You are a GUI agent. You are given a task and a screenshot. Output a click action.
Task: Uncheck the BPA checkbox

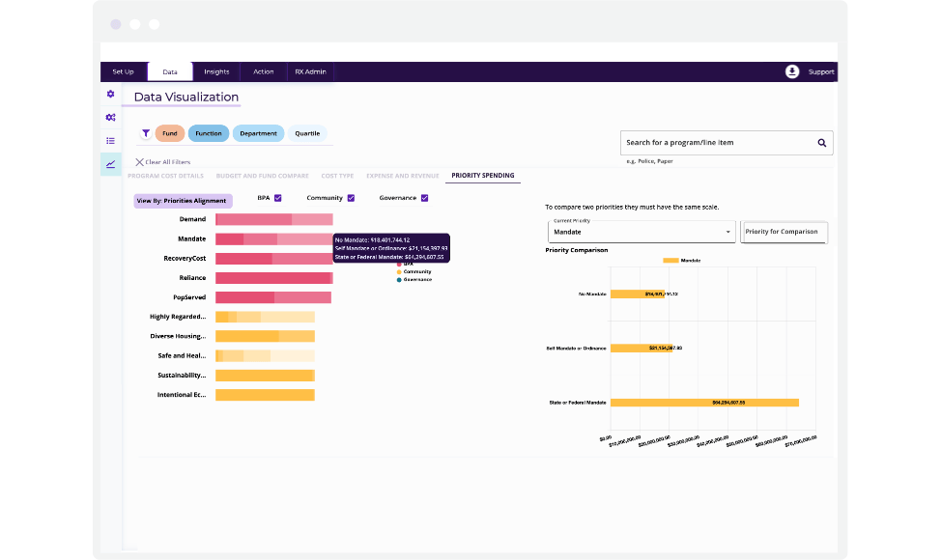pyautogui.click(x=278, y=198)
